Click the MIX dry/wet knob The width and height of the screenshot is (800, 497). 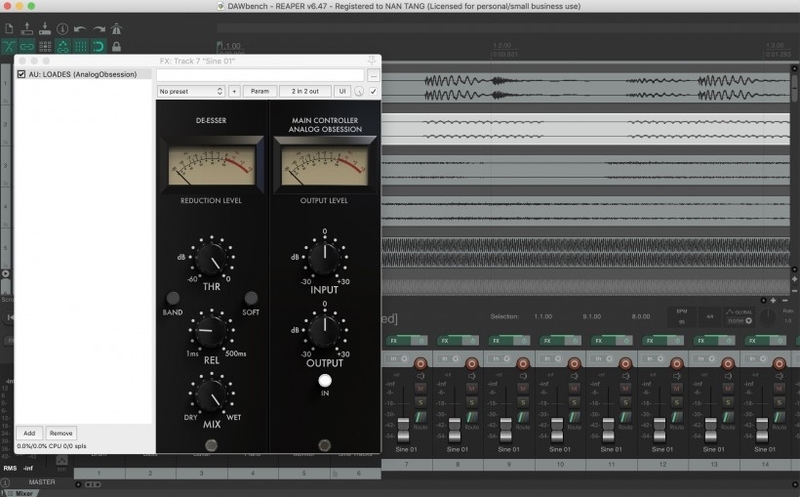click(x=211, y=396)
